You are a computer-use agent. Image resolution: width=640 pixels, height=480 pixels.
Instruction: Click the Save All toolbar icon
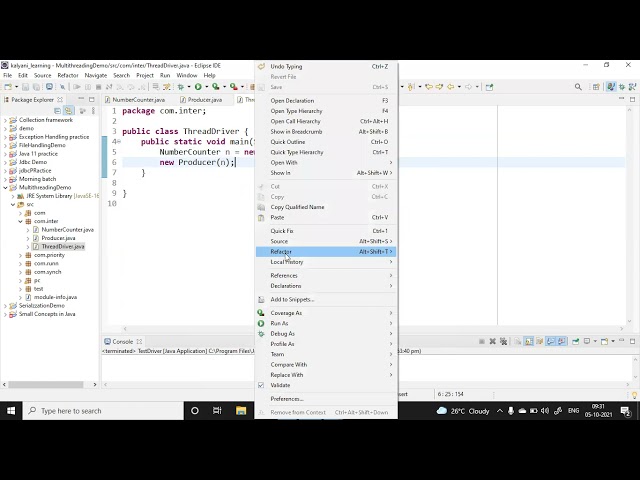[36, 87]
